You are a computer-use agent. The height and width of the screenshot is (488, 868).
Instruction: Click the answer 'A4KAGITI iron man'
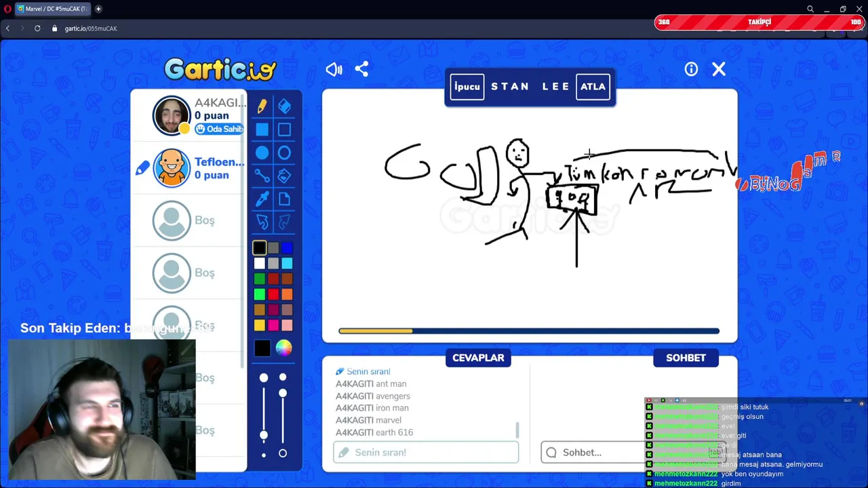pos(372,408)
